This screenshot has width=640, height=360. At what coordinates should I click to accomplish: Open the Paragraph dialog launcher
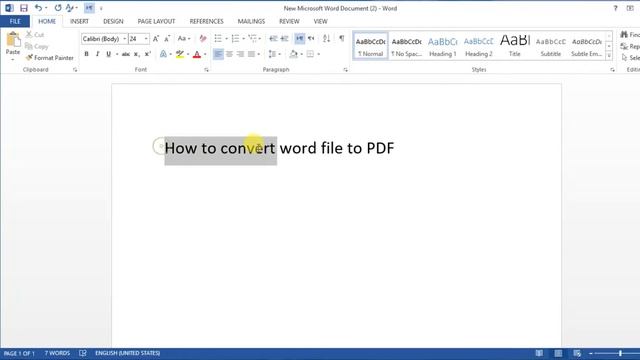(x=346, y=70)
